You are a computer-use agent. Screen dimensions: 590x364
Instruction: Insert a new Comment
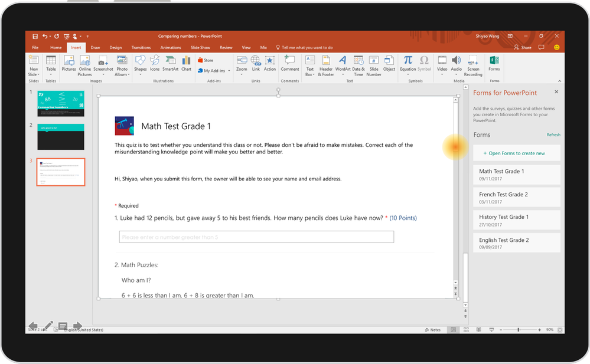[290, 63]
